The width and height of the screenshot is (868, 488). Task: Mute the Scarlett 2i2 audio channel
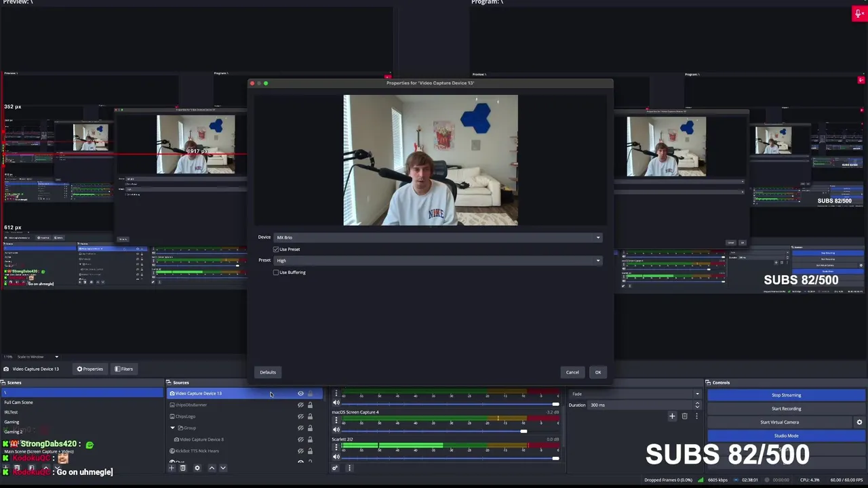(x=336, y=457)
